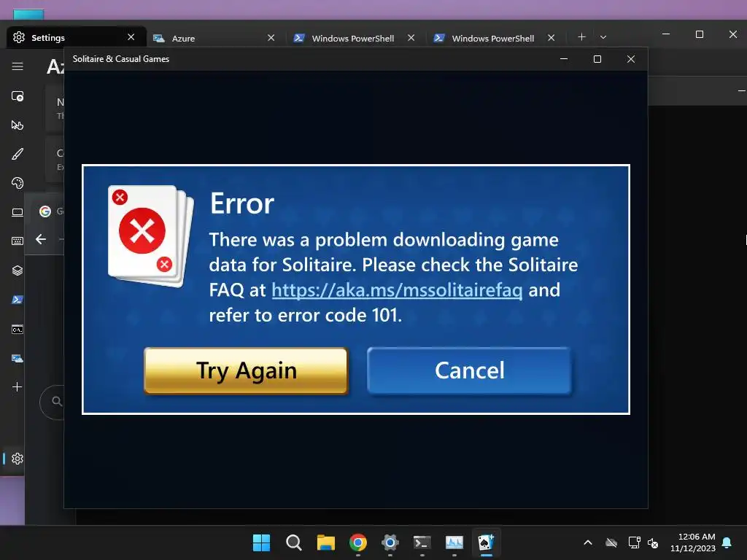
Task: Close the Azure tab
Action: 271,38
